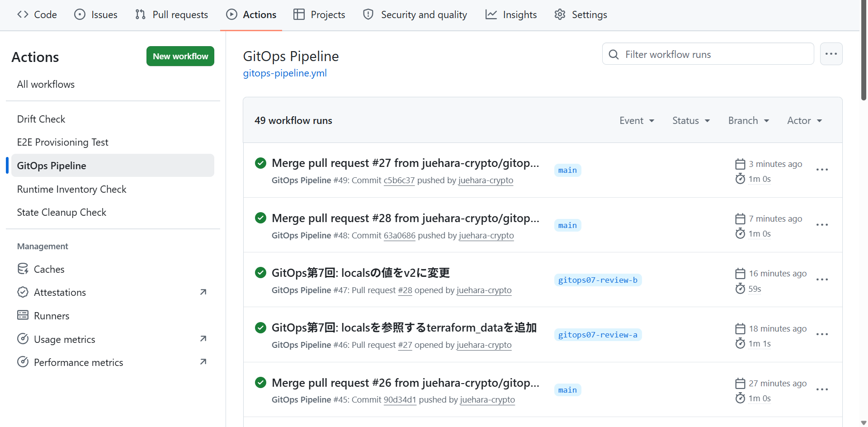The image size is (868, 427).
Task: Click the gitops07-review-a branch label
Action: point(598,335)
